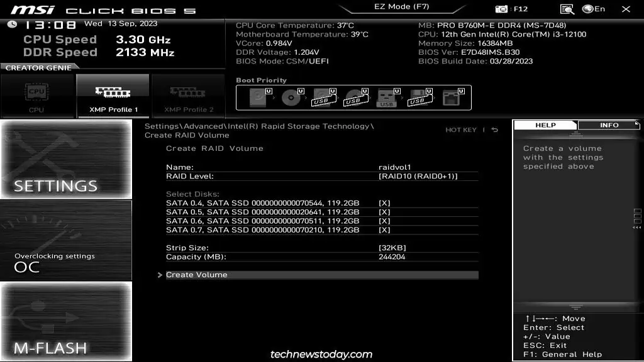644x362 pixels.
Task: Toggle selection of SATA 0.5 disk
Action: (x=384, y=212)
